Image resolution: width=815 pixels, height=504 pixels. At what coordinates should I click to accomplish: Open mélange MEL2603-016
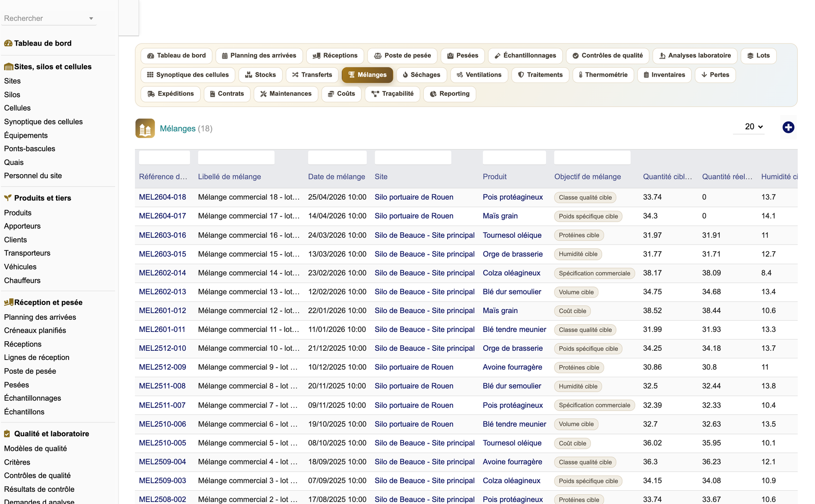tap(162, 235)
